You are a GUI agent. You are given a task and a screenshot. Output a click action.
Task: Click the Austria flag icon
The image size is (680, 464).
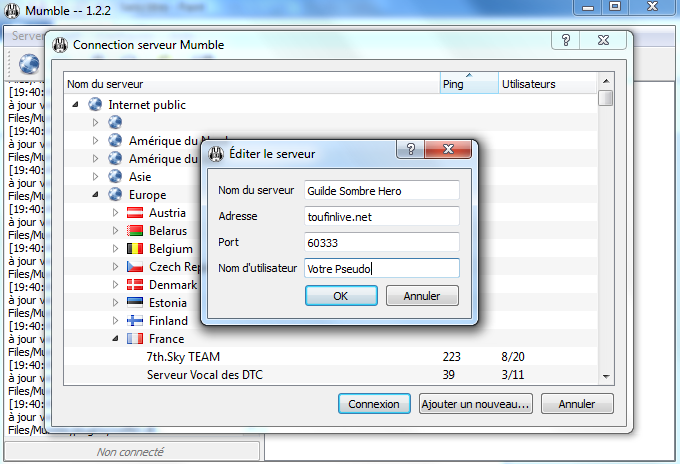pos(135,212)
